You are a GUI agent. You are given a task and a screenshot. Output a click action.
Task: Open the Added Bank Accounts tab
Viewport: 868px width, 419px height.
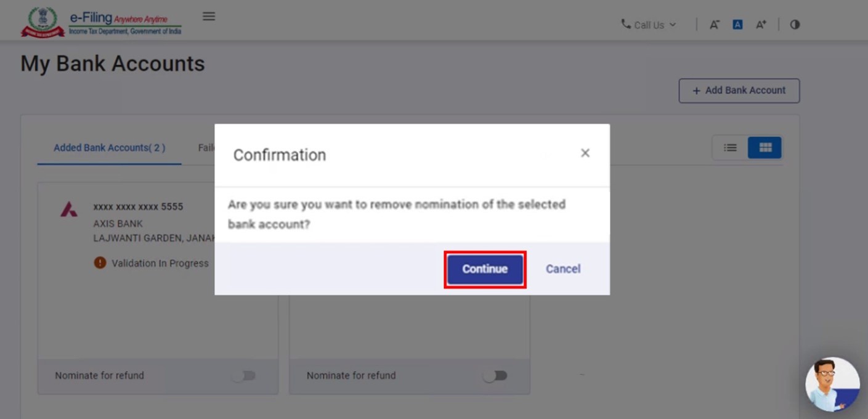pyautogui.click(x=109, y=148)
